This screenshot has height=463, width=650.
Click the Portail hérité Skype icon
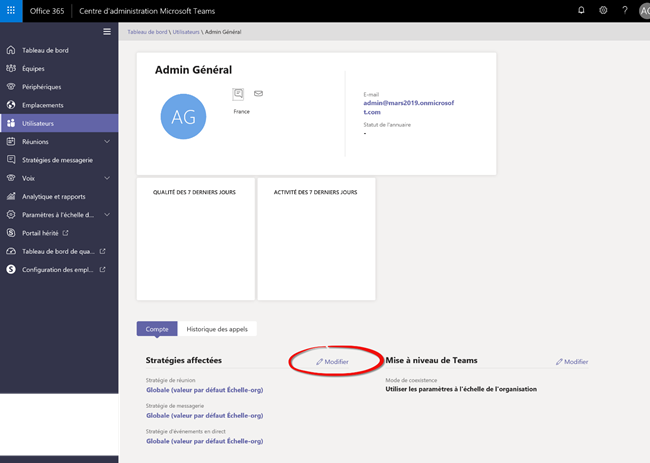(11, 233)
